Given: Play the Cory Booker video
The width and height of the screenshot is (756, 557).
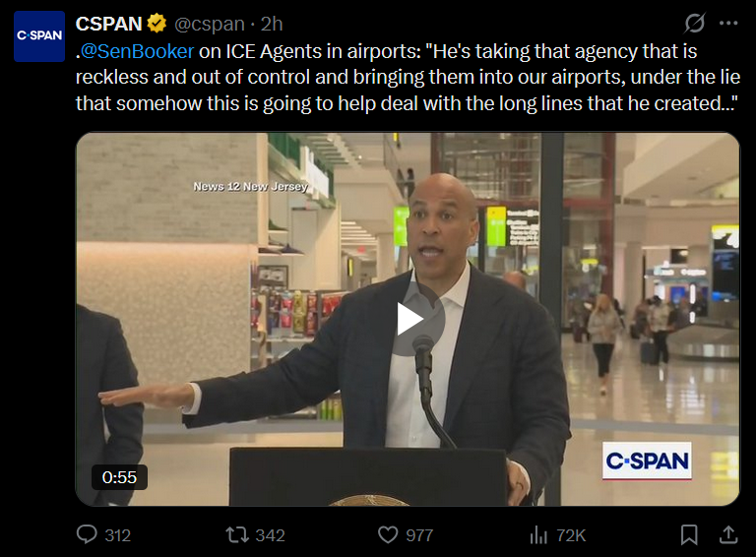Looking at the screenshot, I should 409,319.
